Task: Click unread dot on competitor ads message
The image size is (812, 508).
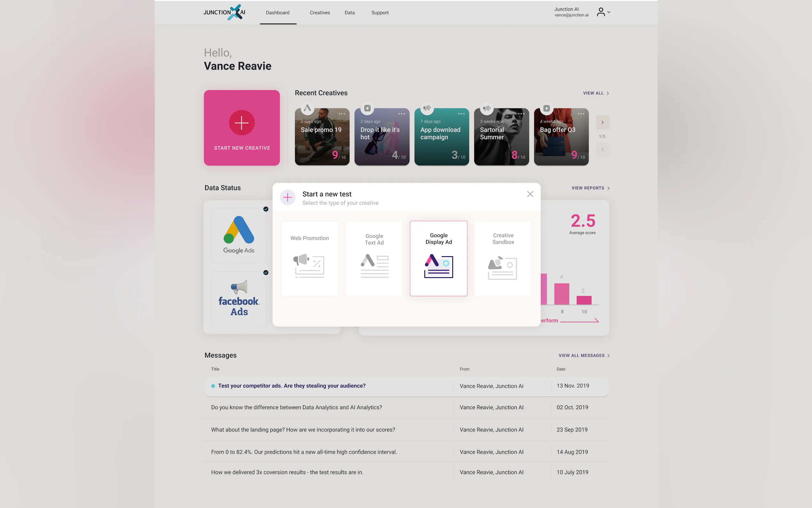Action: (x=213, y=386)
